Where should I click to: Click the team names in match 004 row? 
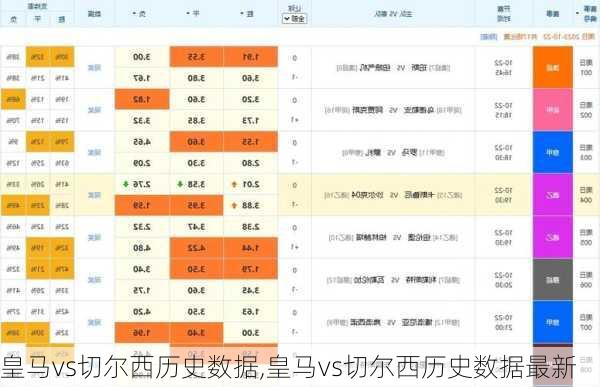[393, 195]
